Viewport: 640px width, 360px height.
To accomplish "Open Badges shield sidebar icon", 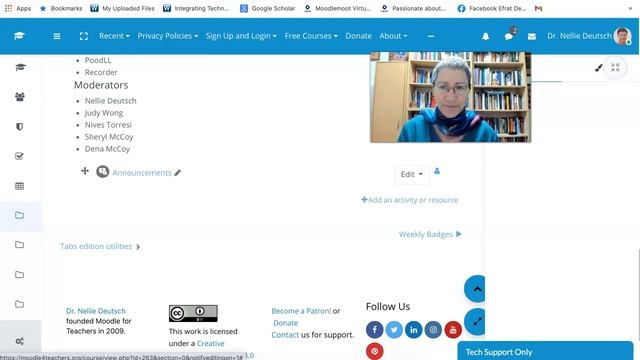I will coord(19,127).
